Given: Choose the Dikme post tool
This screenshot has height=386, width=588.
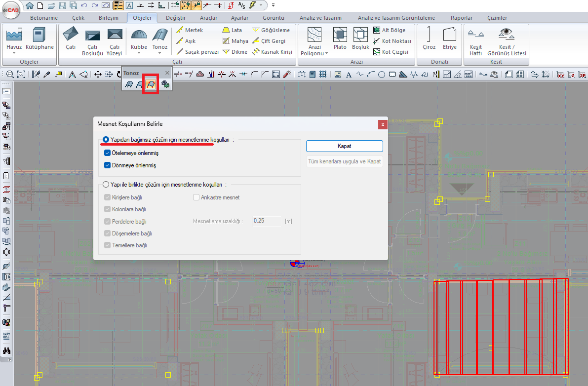Looking at the screenshot, I should [x=235, y=52].
